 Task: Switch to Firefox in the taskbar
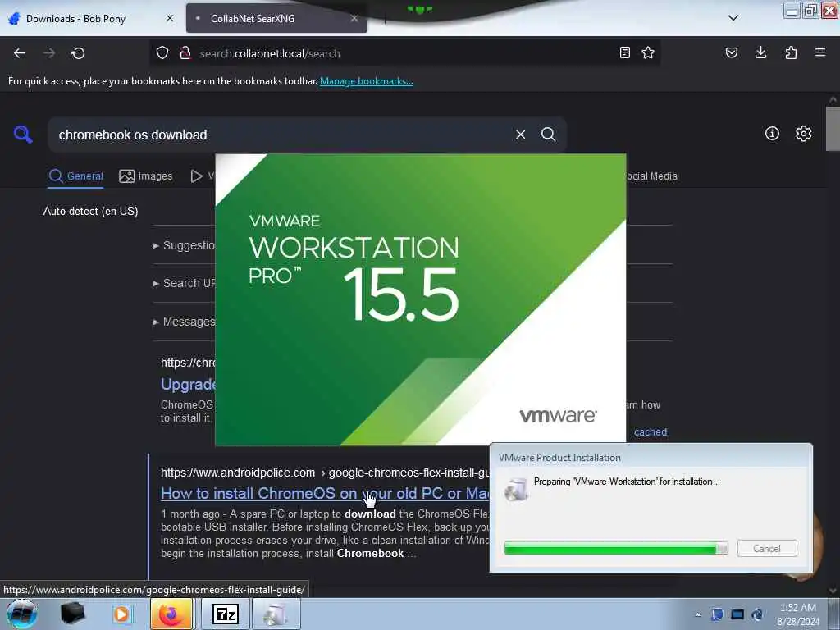pyautogui.click(x=171, y=614)
